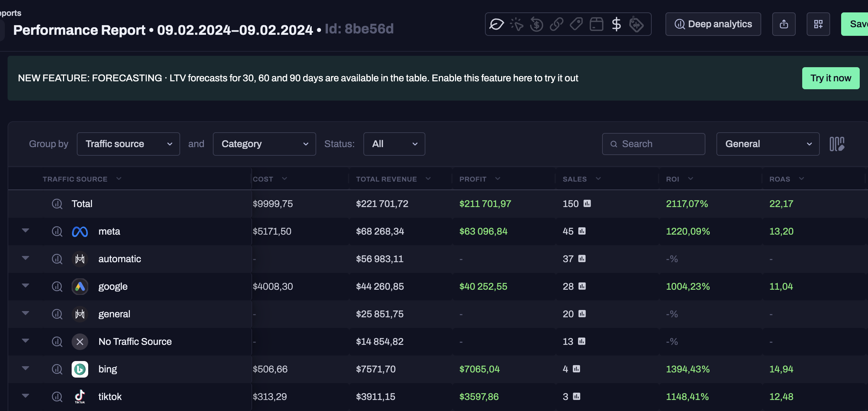868x411 pixels.
Task: Click the ROI column header
Action: [x=673, y=179]
